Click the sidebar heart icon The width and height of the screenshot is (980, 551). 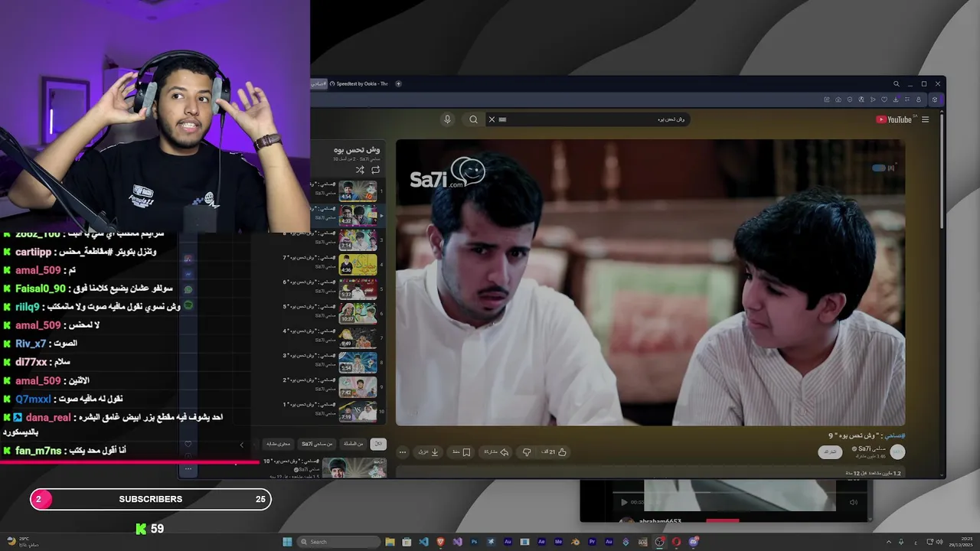click(188, 444)
